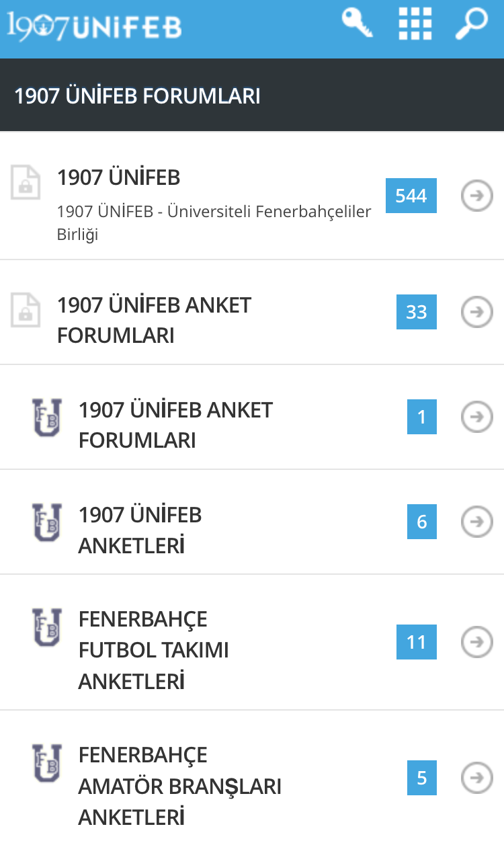
Task: Open arrow for the 1907 ÜNİFEB forum
Action: tap(477, 196)
